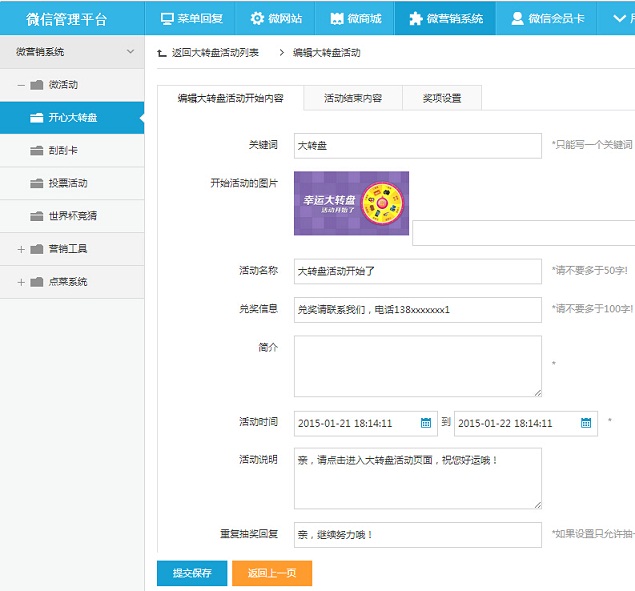This screenshot has height=591, width=635.
Task: Click the folder icon next to 投票活动
Action: click(x=36, y=183)
